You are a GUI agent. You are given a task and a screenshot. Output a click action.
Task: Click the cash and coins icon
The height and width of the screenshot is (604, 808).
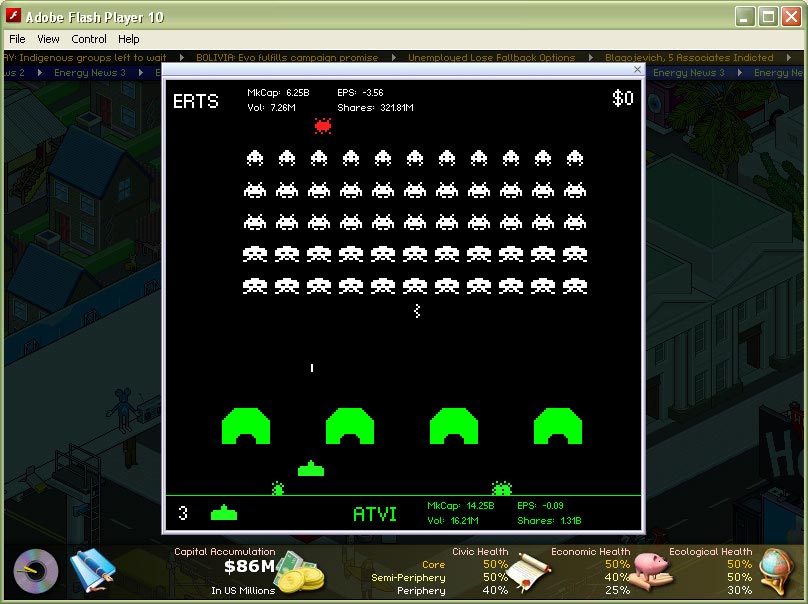click(x=300, y=573)
